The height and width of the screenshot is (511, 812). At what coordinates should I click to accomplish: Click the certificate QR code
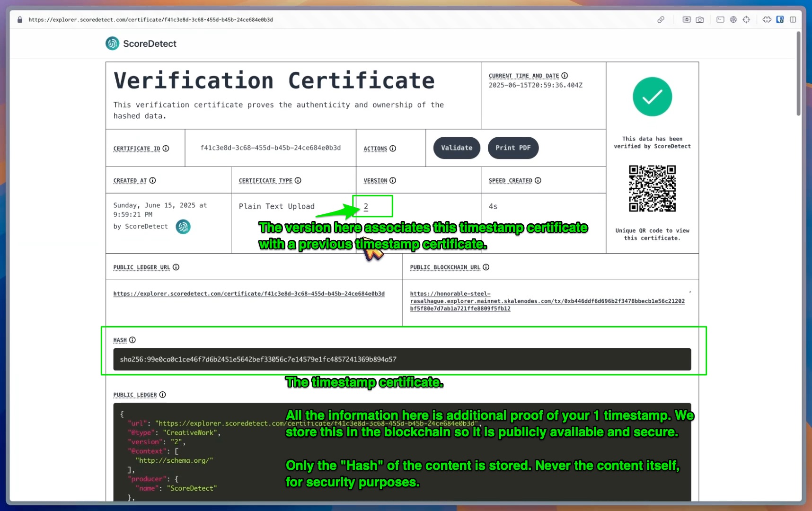[652, 188]
